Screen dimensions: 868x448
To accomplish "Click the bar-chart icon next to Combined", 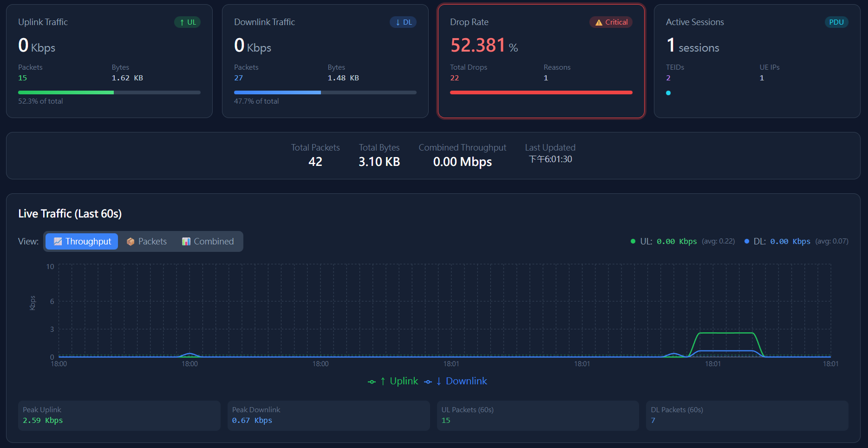I will tap(186, 241).
